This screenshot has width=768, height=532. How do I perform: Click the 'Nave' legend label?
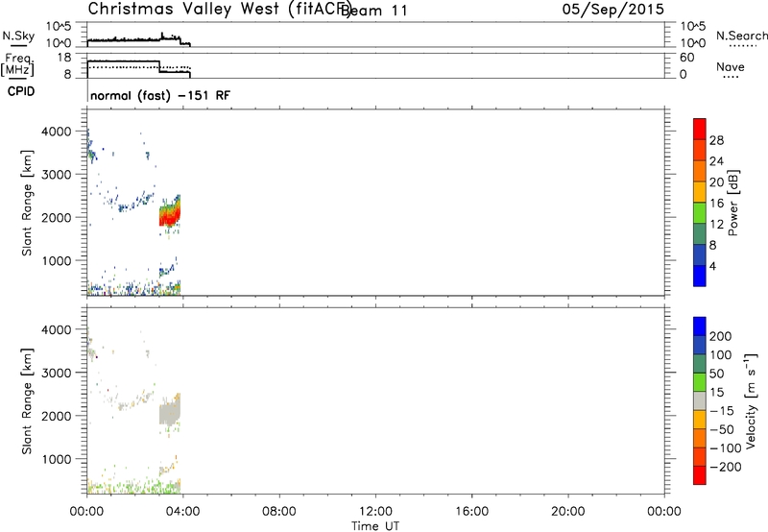pyautogui.click(x=731, y=67)
